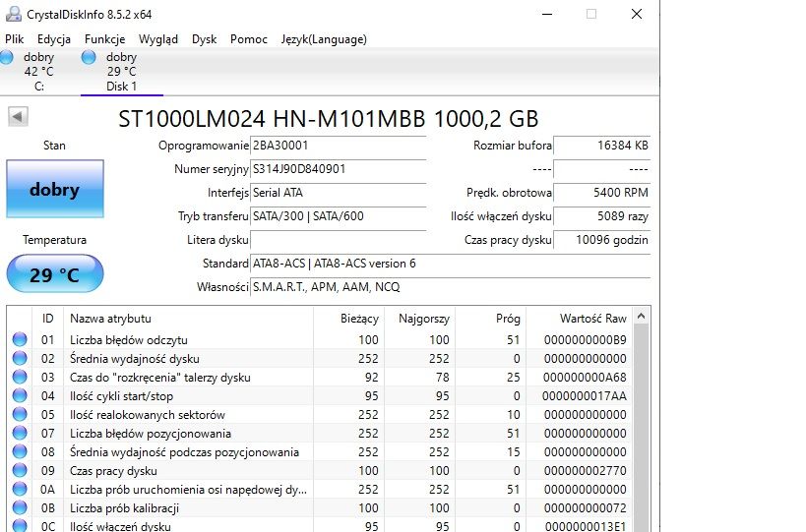Click raw value 0000000017AA
Image resolution: width=806 pixels, height=532 pixels.
tap(585, 395)
